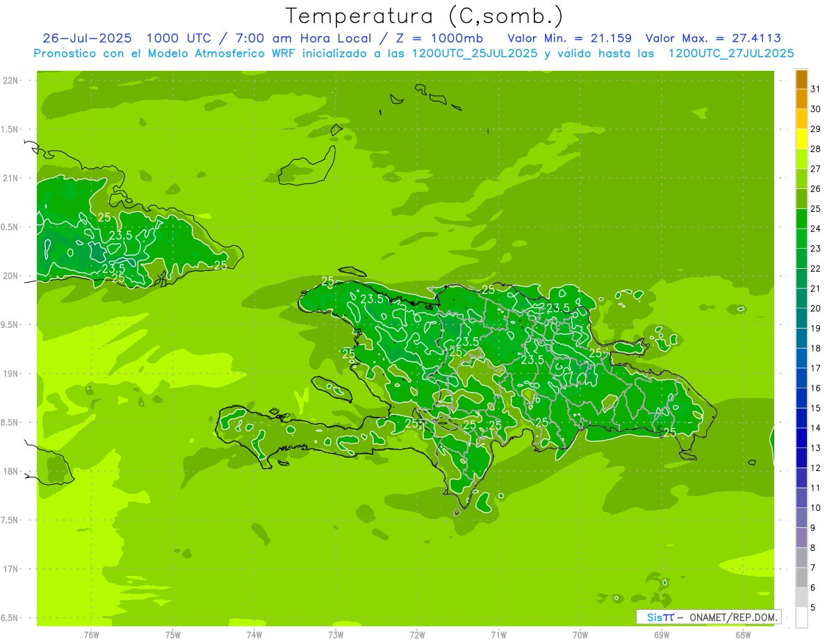The width and height of the screenshot is (834, 644).
Task: Click the '10' label on the color scale
Action: pyautogui.click(x=816, y=508)
